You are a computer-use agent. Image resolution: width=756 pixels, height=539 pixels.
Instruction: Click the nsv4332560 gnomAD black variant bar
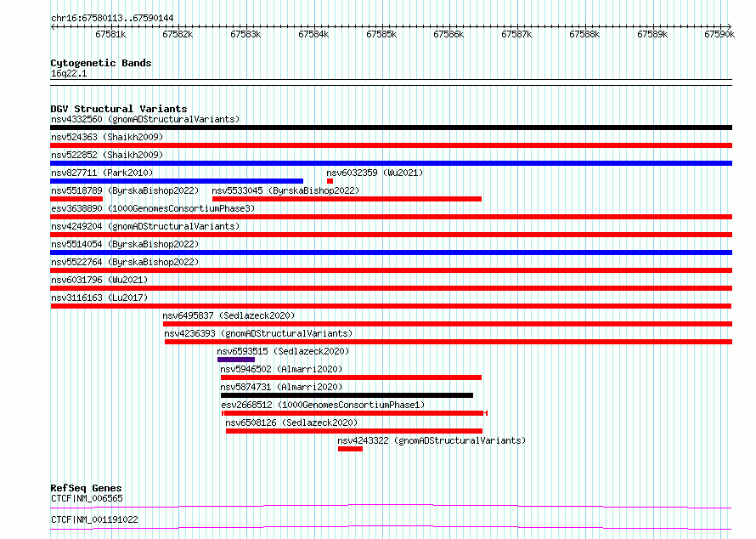(391, 128)
